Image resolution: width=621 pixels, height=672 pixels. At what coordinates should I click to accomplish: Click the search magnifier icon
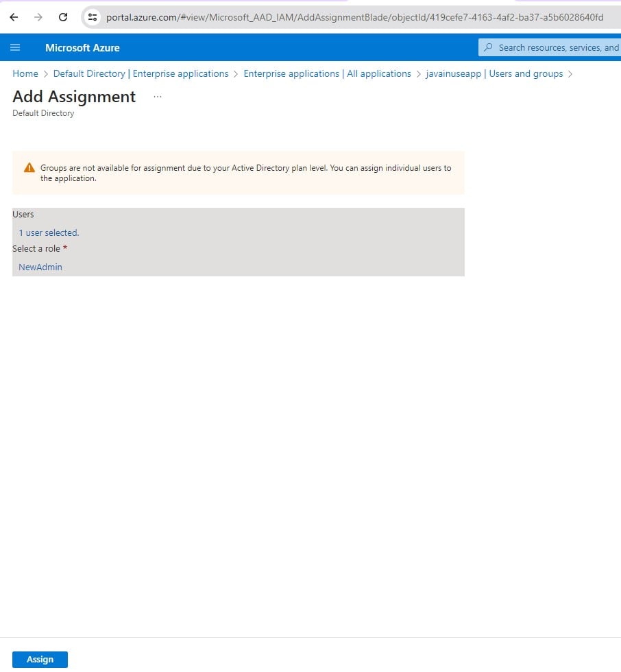[x=488, y=47]
